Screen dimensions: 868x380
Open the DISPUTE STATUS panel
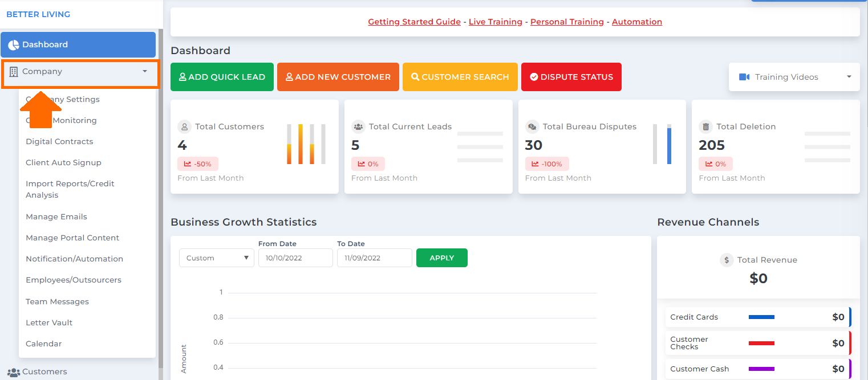(571, 76)
